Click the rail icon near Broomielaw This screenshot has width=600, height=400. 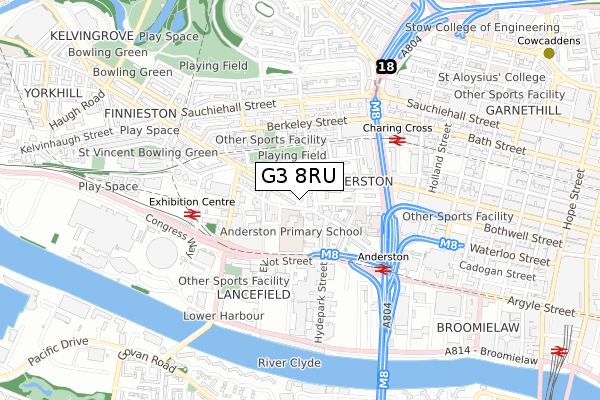pos(559,351)
